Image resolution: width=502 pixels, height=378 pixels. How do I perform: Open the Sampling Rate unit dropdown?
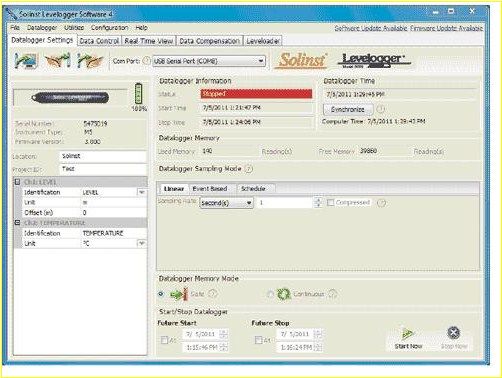click(x=249, y=203)
